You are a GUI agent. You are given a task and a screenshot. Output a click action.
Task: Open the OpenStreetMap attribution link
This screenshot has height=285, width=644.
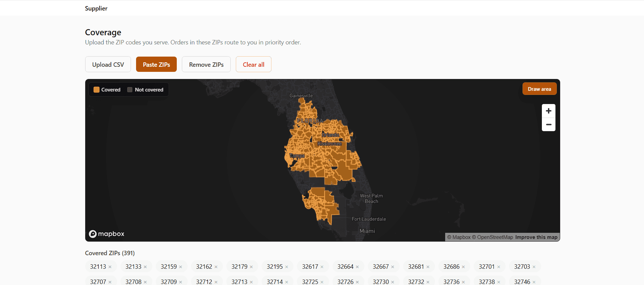coord(492,237)
